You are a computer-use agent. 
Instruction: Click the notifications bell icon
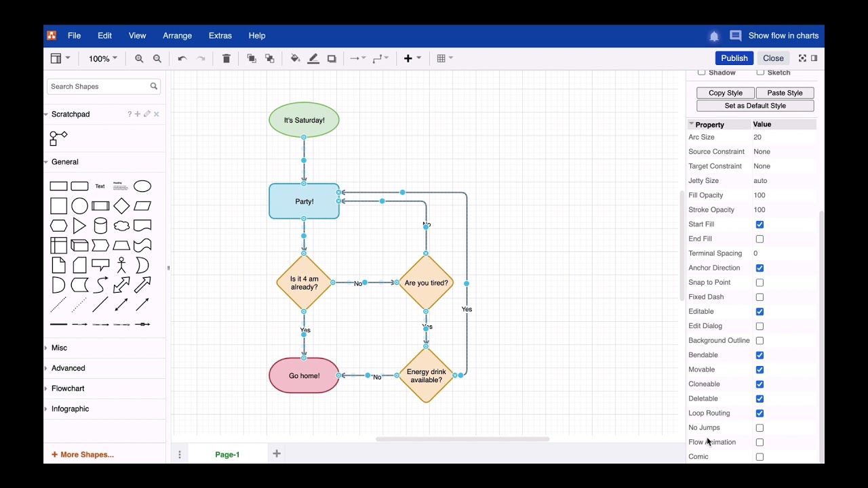point(714,36)
